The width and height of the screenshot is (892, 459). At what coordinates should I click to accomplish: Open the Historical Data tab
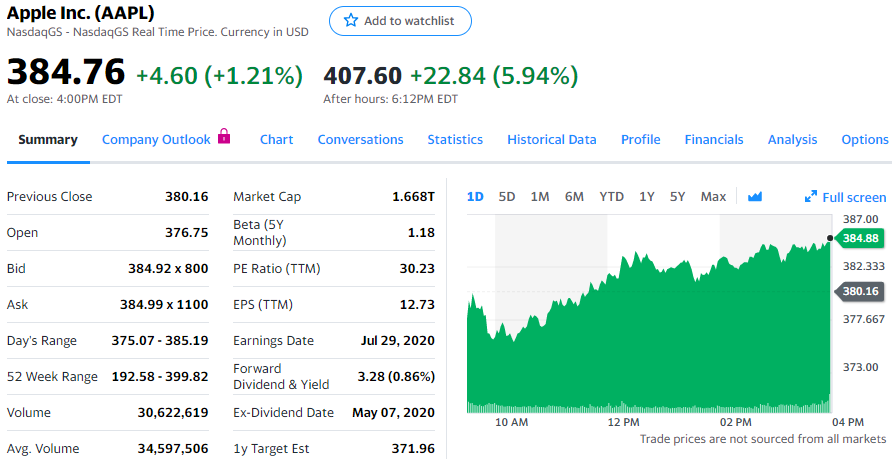(552, 140)
